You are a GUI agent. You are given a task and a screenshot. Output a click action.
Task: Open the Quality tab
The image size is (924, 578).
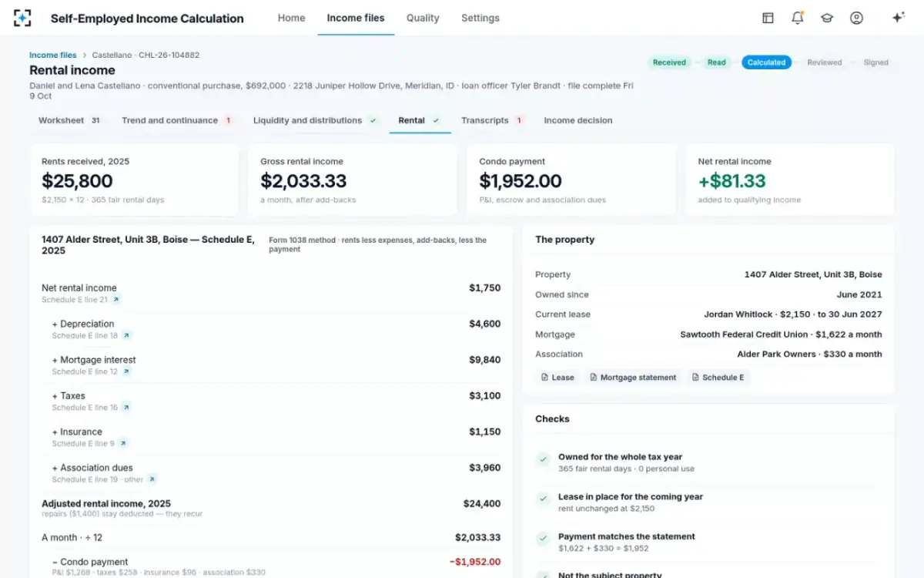tap(423, 18)
